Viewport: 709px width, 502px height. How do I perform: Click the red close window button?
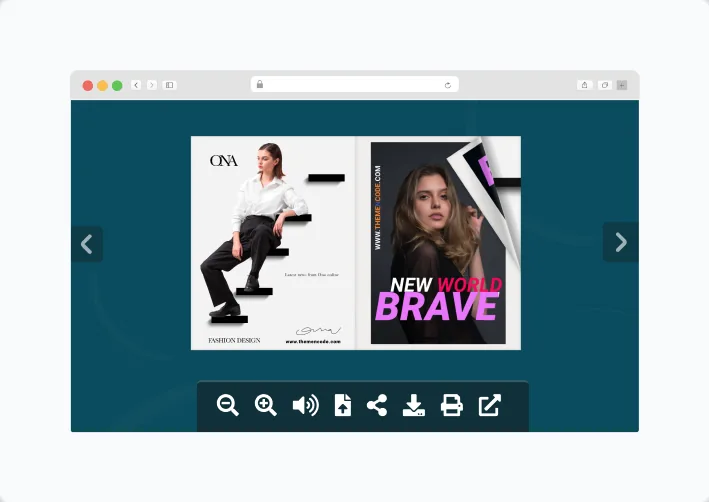88,85
